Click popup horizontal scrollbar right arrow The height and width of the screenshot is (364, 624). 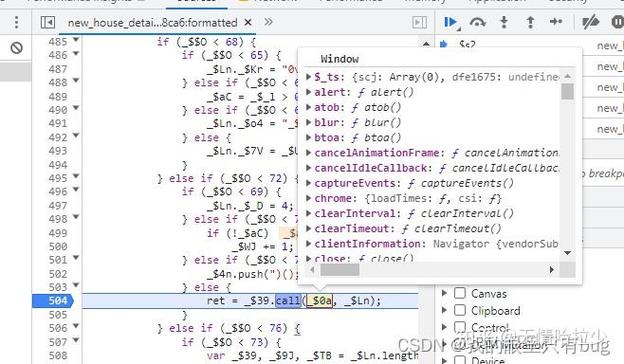click(552, 270)
